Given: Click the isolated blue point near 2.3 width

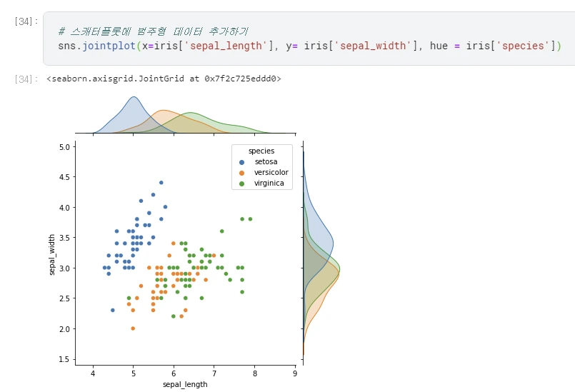Looking at the screenshot, I should 113,310.
